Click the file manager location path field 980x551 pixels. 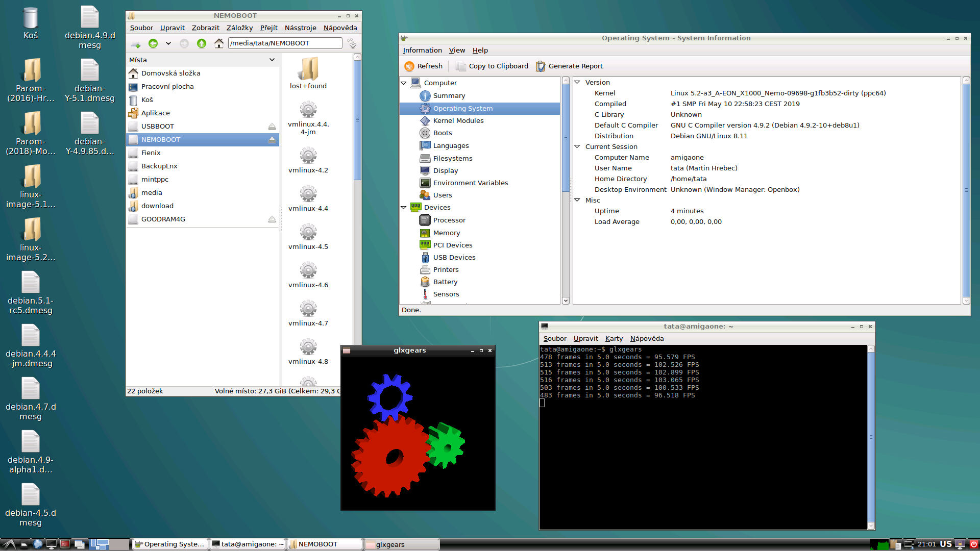pos(285,43)
